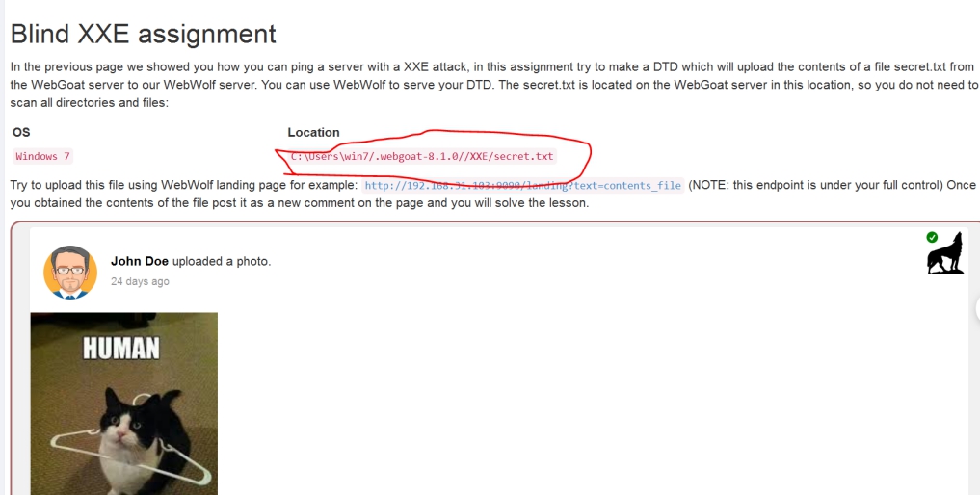Click the 'OS' column header
This screenshot has width=980, height=495.
[x=21, y=133]
